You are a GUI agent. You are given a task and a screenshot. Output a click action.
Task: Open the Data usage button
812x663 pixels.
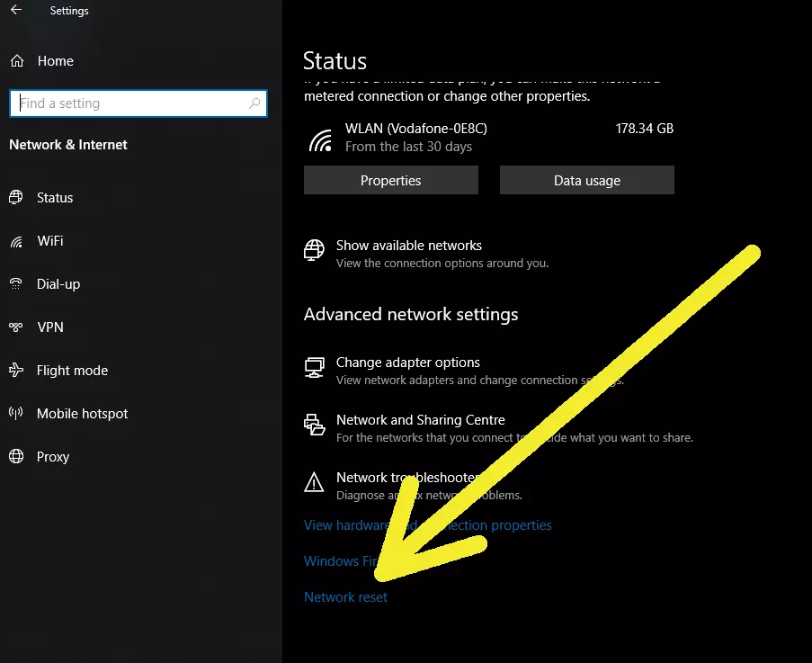pos(586,180)
